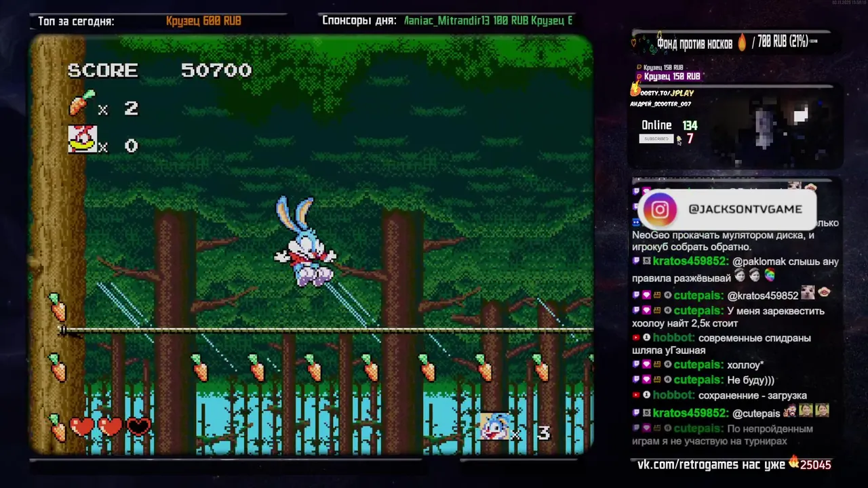Click the larger Крузец 150 RUB donation alert
868x488 pixels.
click(x=672, y=77)
